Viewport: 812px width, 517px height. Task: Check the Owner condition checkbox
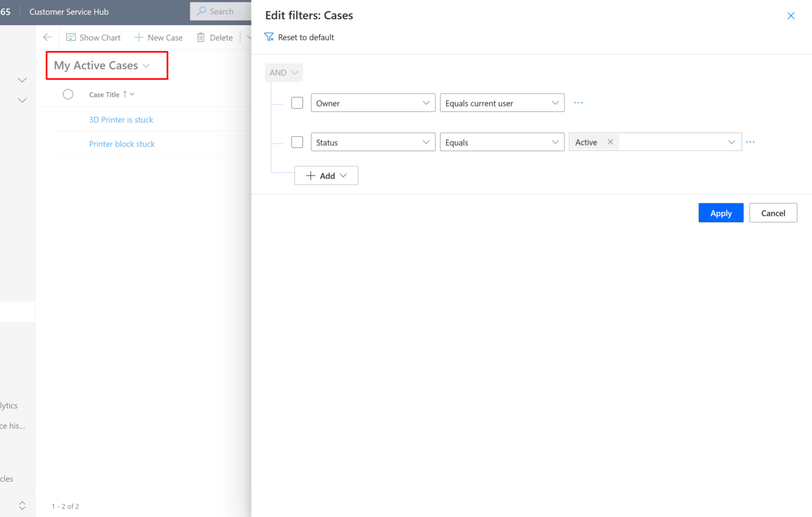(x=297, y=102)
